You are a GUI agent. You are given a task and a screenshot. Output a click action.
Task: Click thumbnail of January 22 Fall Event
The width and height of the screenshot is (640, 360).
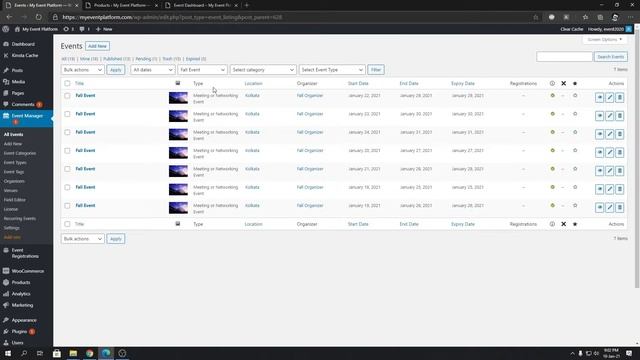click(178, 98)
